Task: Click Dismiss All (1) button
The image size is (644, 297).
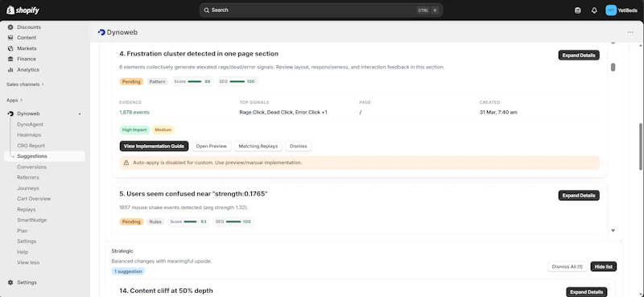Action: [568, 266]
